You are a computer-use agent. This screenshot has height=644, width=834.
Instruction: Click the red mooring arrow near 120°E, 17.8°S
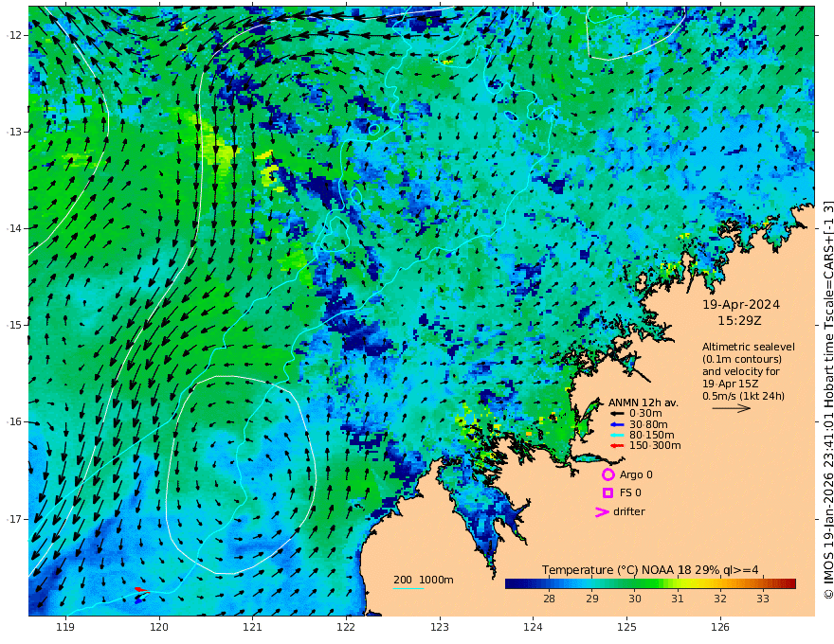point(142,590)
